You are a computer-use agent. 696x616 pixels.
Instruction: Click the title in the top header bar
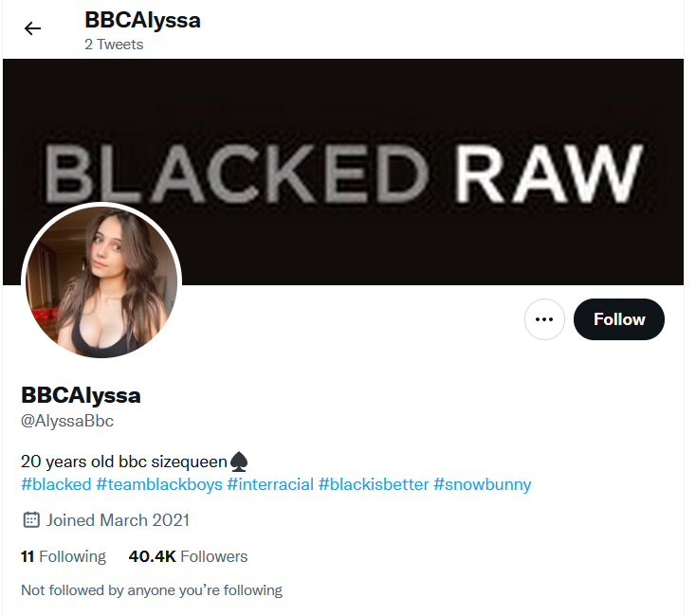coord(142,21)
